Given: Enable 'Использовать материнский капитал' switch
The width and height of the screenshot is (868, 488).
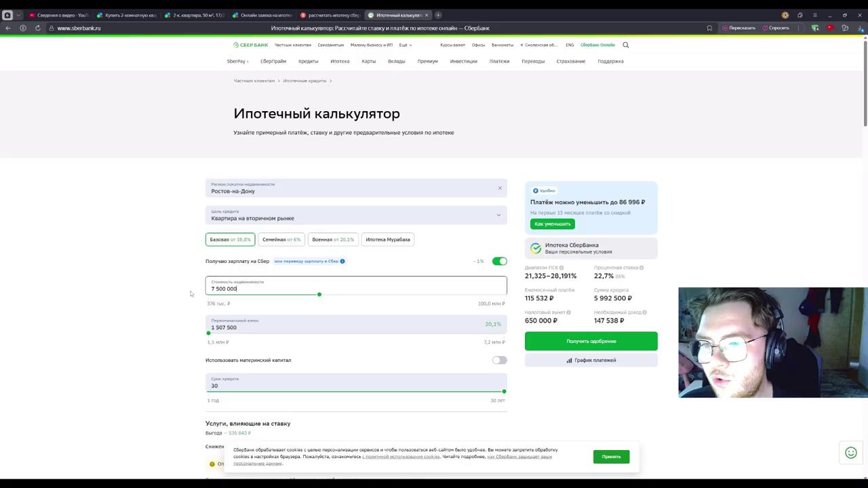Looking at the screenshot, I should click(500, 360).
